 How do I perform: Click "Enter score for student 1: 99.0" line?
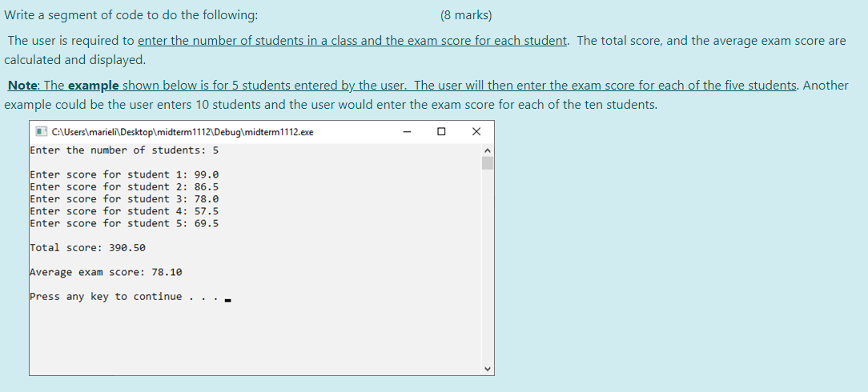coord(124,174)
